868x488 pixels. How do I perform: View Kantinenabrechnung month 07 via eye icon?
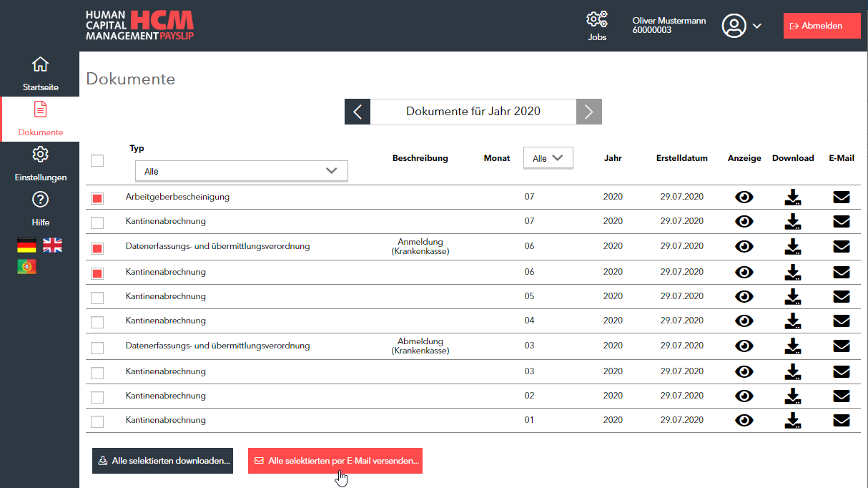(x=744, y=222)
